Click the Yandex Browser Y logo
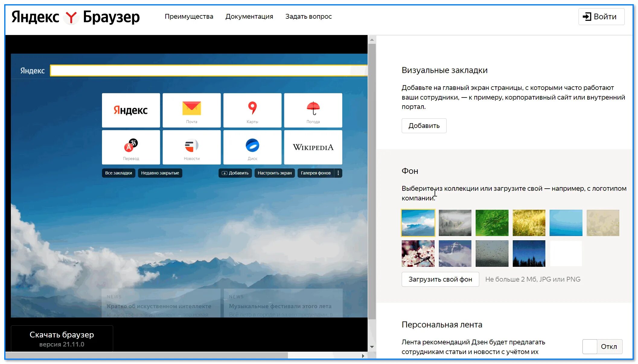 [71, 17]
